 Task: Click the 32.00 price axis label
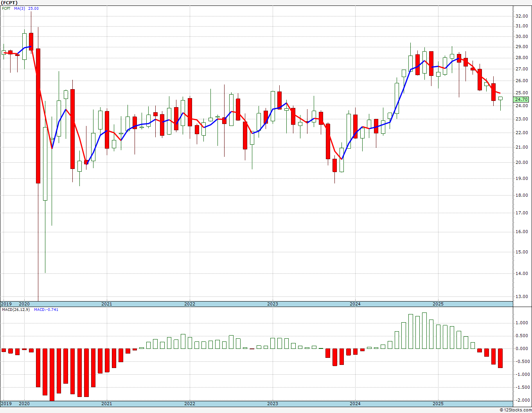(521, 16)
